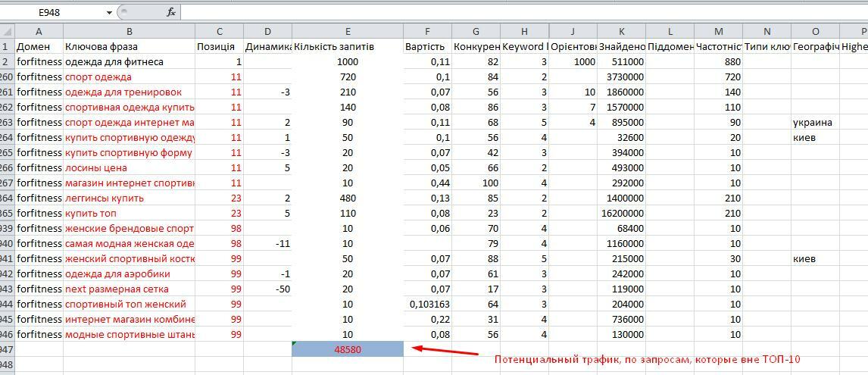Select cell 'одежда для фитнеса'
This screenshot has height=375, width=868.
(129, 62)
